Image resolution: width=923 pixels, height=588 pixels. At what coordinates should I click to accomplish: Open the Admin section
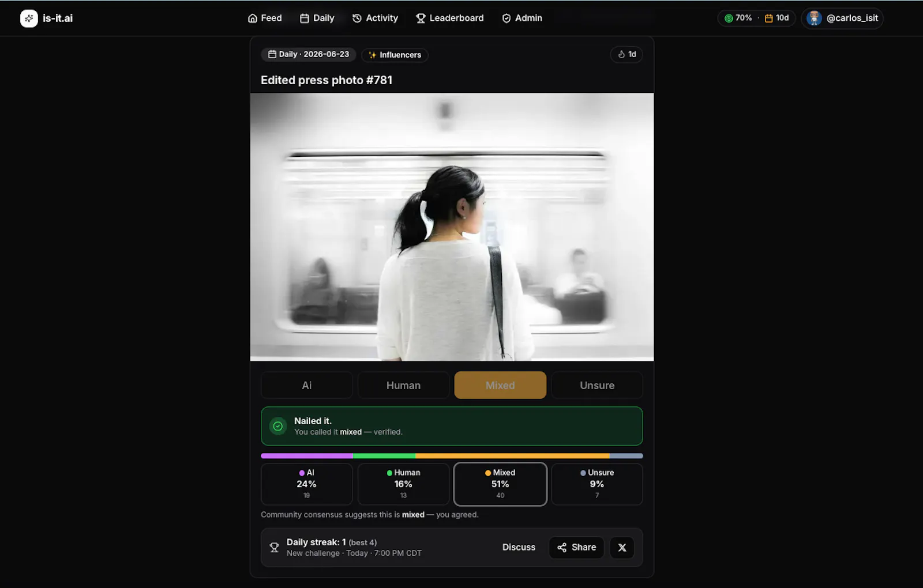[x=522, y=18]
